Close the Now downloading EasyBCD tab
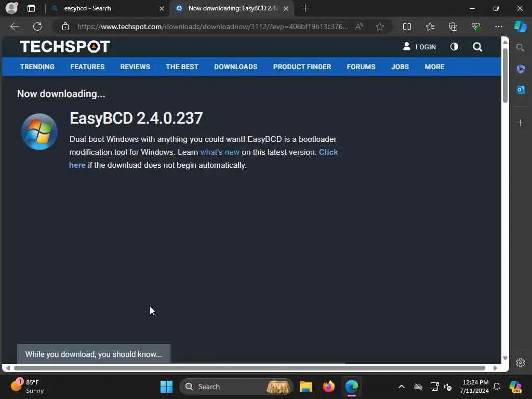Viewport: 532px width, 399px height. [286, 8]
